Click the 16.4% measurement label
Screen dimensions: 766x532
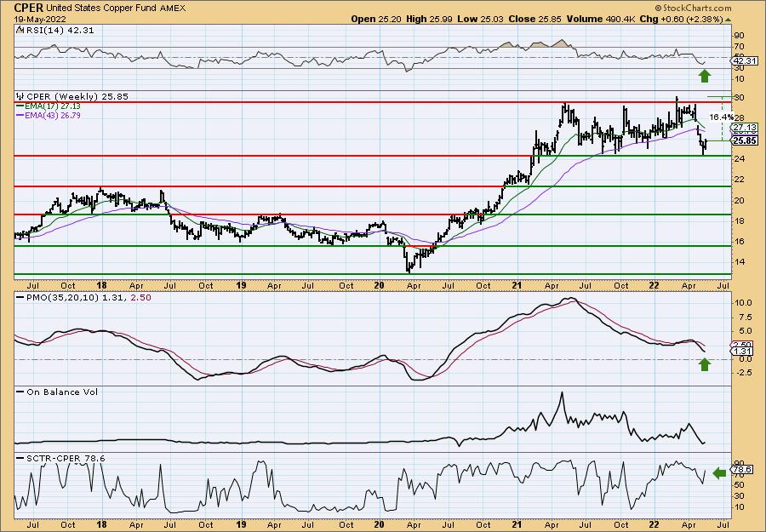[721, 117]
